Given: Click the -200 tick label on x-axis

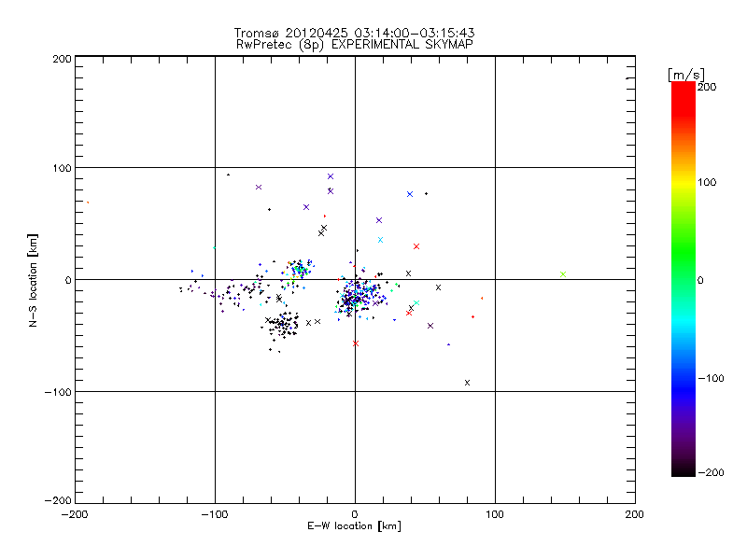Looking at the screenshot, I should 75,514.
